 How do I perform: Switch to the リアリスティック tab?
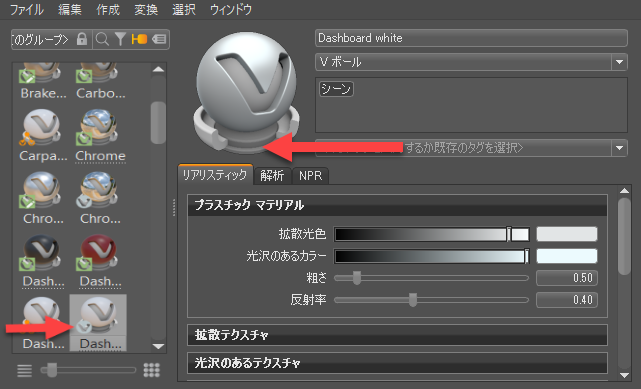pos(215,175)
